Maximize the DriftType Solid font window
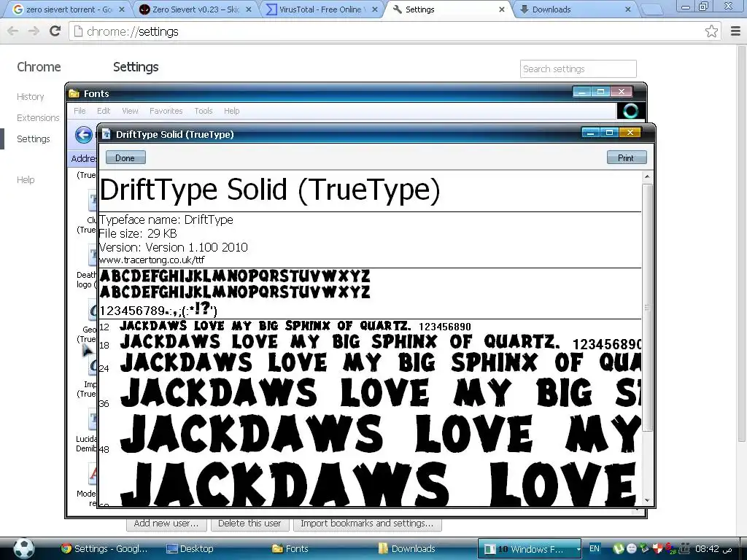This screenshot has width=747, height=560. (609, 133)
